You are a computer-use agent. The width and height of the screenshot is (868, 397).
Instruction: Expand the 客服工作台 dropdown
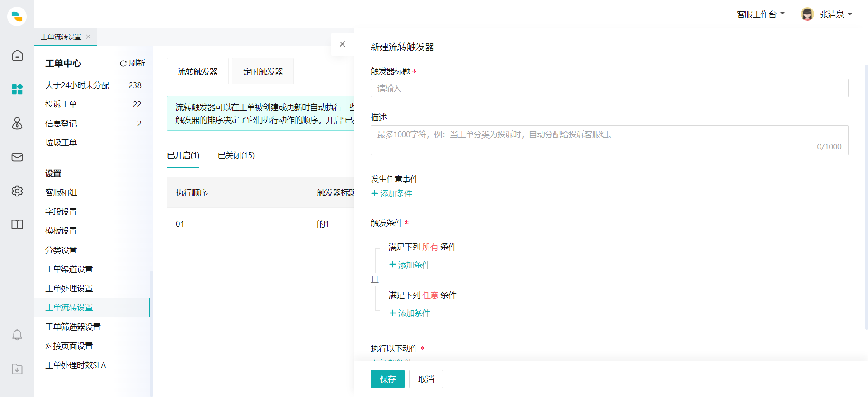tap(760, 14)
